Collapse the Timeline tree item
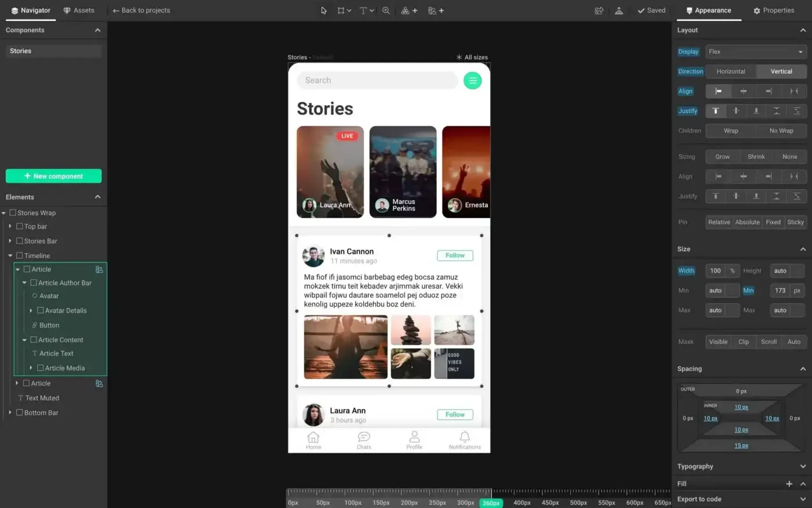812x508 pixels. coord(10,255)
